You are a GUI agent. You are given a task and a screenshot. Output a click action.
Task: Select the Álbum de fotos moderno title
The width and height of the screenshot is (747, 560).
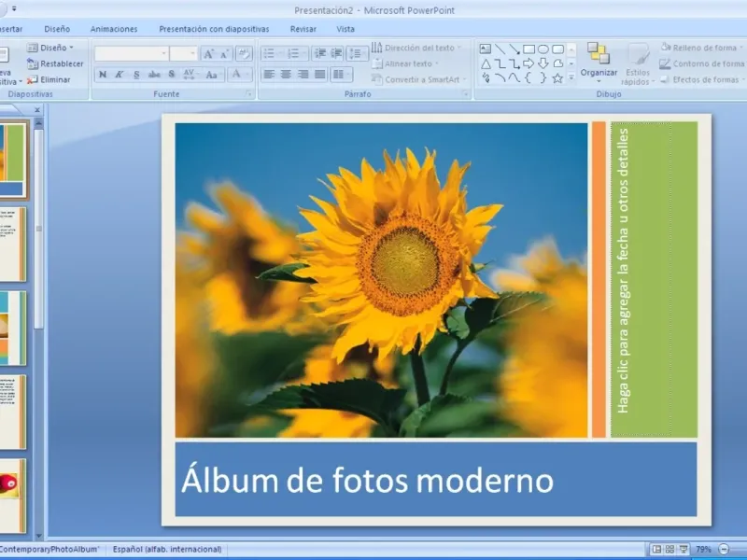click(x=367, y=480)
